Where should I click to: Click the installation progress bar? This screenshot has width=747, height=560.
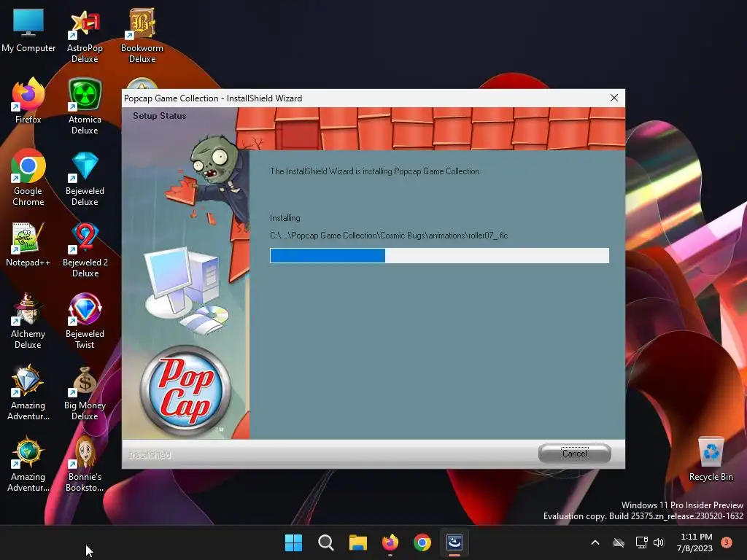[x=439, y=256]
